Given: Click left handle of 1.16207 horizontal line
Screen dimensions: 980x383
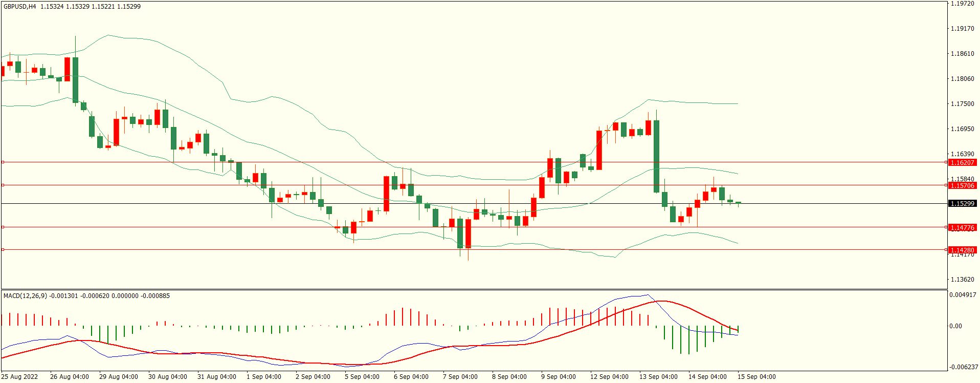Looking at the screenshot, I should (3, 162).
